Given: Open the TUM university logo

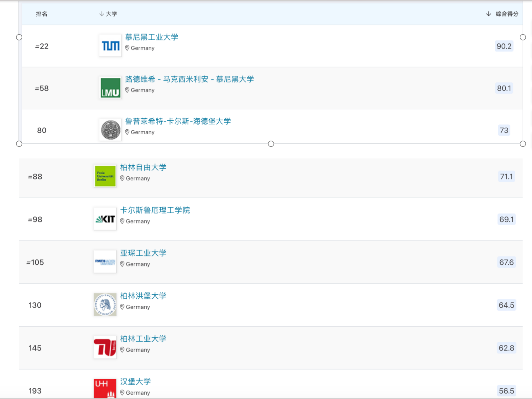Looking at the screenshot, I should (110, 45).
